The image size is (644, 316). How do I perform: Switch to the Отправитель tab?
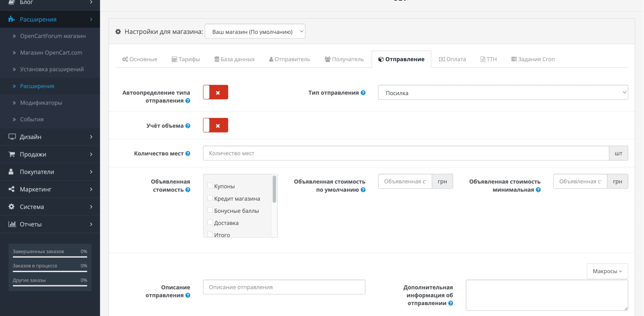pyautogui.click(x=290, y=59)
